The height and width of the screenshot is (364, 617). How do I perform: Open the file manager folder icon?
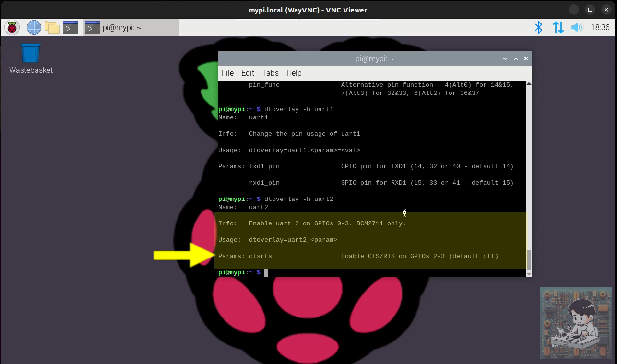52,28
